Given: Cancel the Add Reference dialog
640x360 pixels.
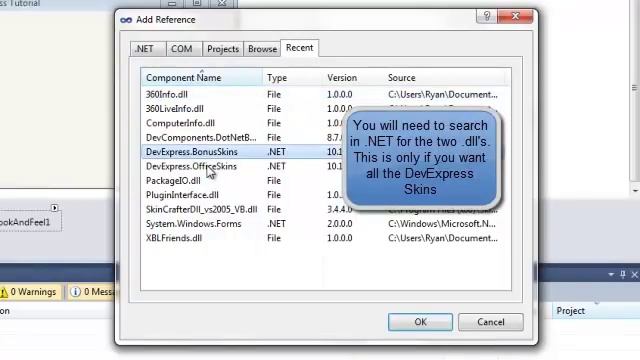Looking at the screenshot, I should click(x=491, y=322).
